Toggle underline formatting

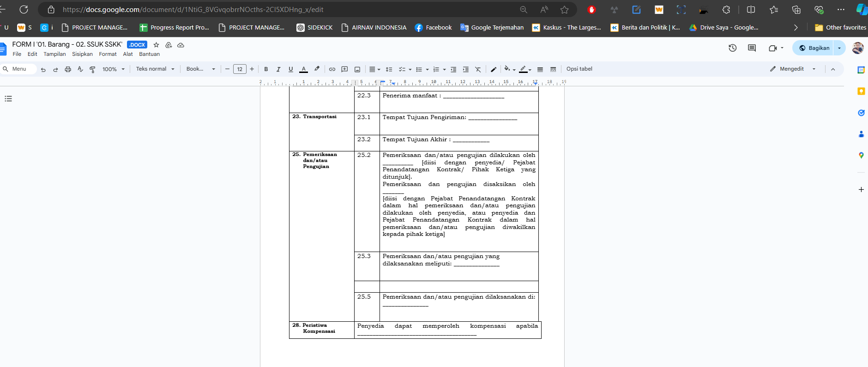click(290, 69)
